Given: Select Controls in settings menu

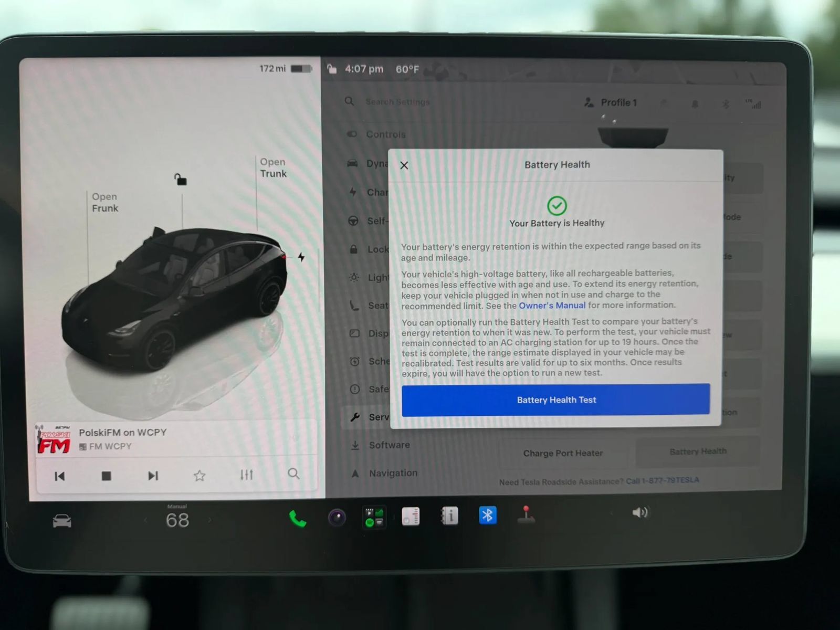Looking at the screenshot, I should [x=376, y=134].
